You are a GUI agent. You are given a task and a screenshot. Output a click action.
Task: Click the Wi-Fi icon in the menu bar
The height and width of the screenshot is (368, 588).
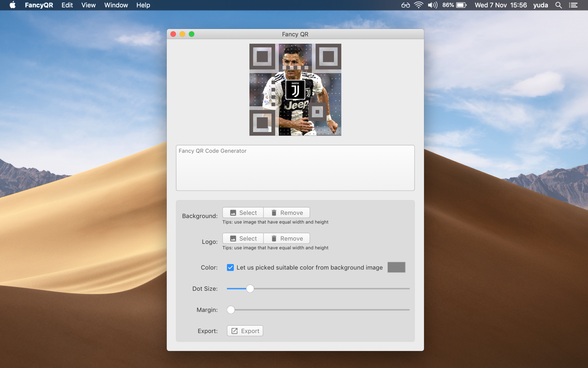419,5
